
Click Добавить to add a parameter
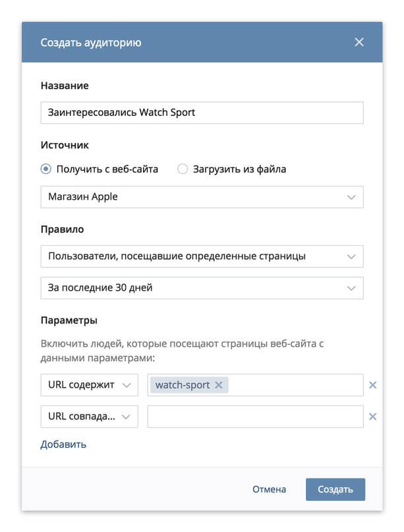click(63, 444)
